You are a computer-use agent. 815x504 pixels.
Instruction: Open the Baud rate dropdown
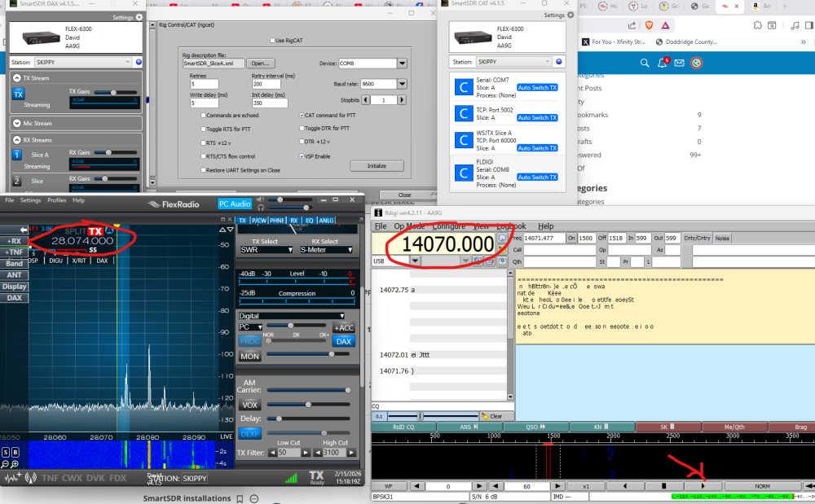[x=402, y=84]
